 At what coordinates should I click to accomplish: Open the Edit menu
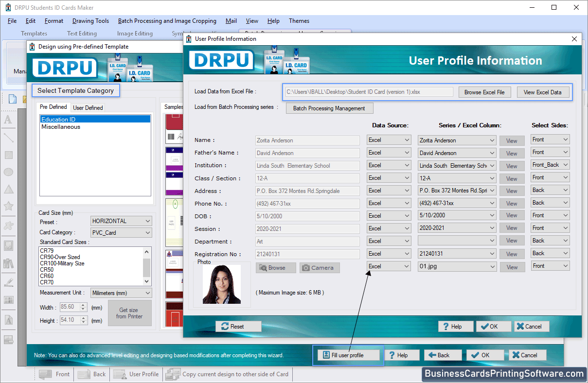(x=31, y=21)
